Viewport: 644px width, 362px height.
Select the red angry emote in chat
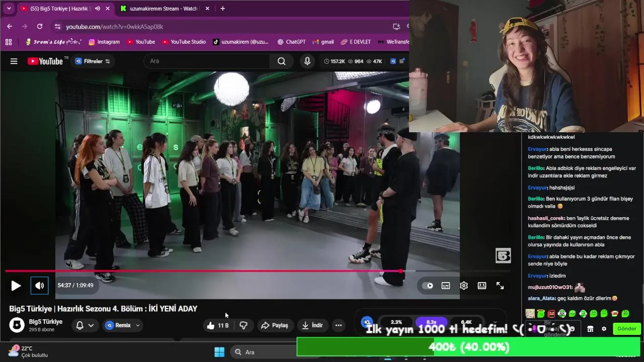[551, 314]
